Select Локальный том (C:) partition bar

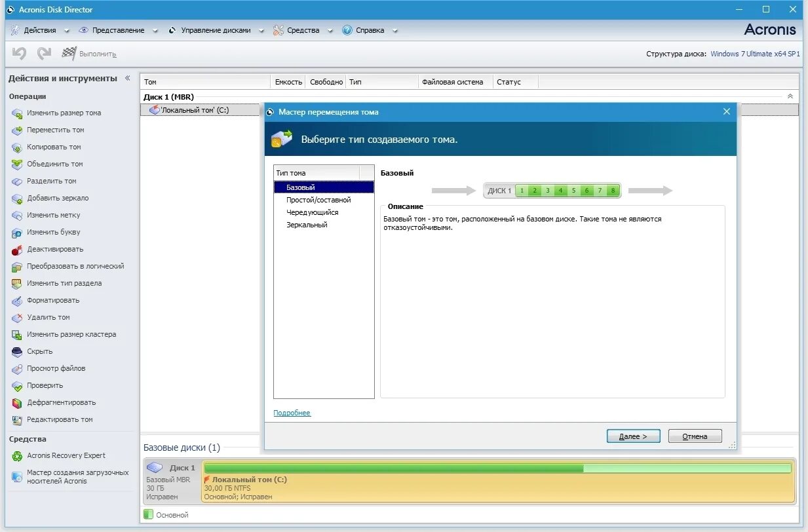coord(497,482)
